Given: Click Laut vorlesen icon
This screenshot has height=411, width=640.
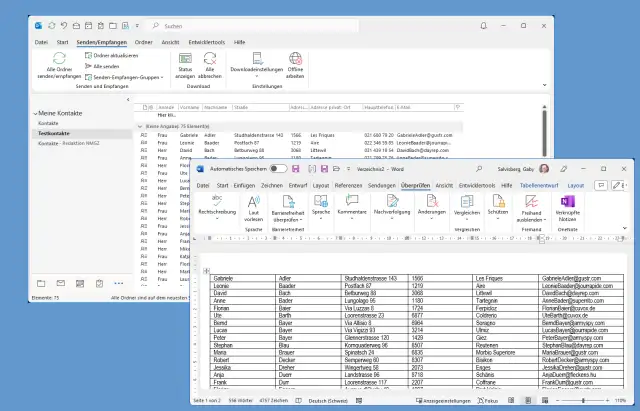Looking at the screenshot, I should pyautogui.click(x=254, y=203).
